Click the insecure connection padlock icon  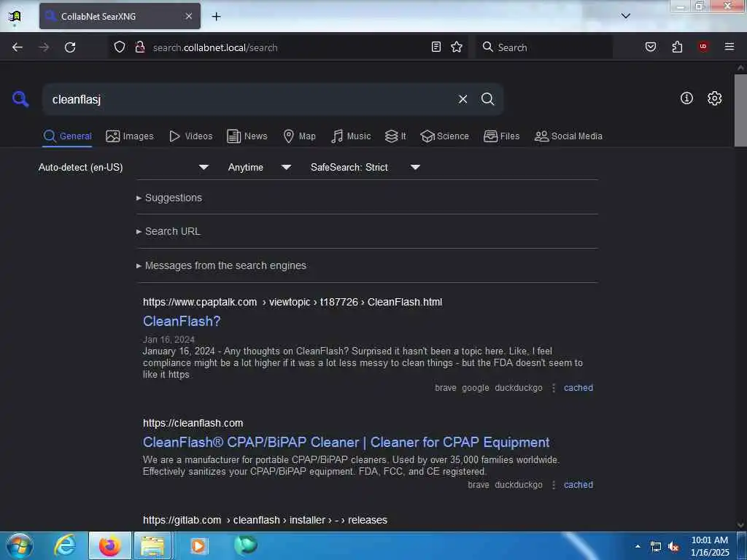point(139,47)
